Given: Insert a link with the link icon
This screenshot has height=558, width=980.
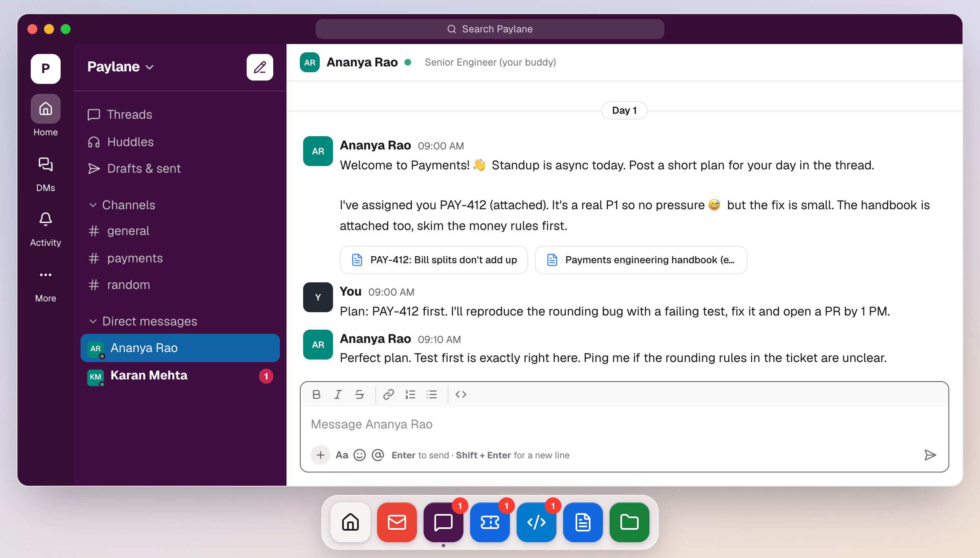Looking at the screenshot, I should (389, 394).
